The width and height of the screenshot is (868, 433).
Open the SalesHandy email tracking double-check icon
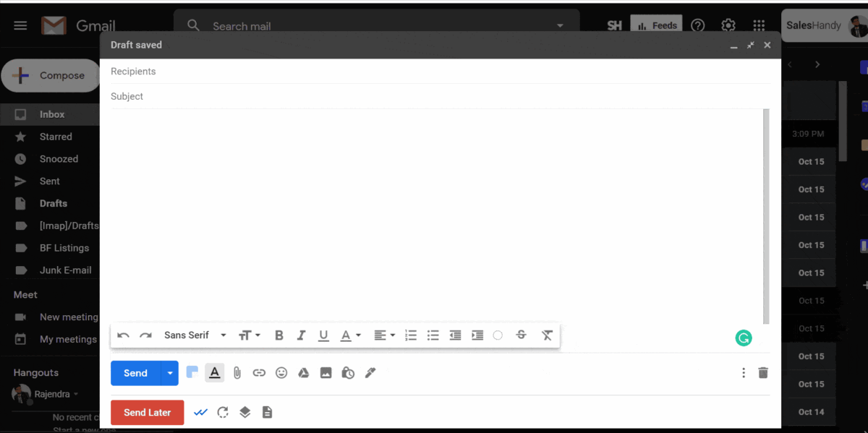200,411
